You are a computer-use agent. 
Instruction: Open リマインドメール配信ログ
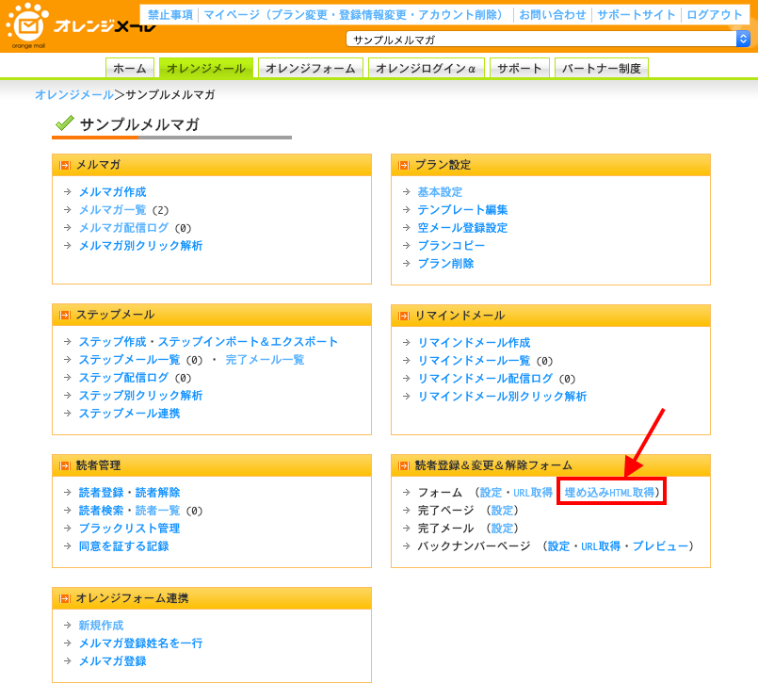click(485, 379)
